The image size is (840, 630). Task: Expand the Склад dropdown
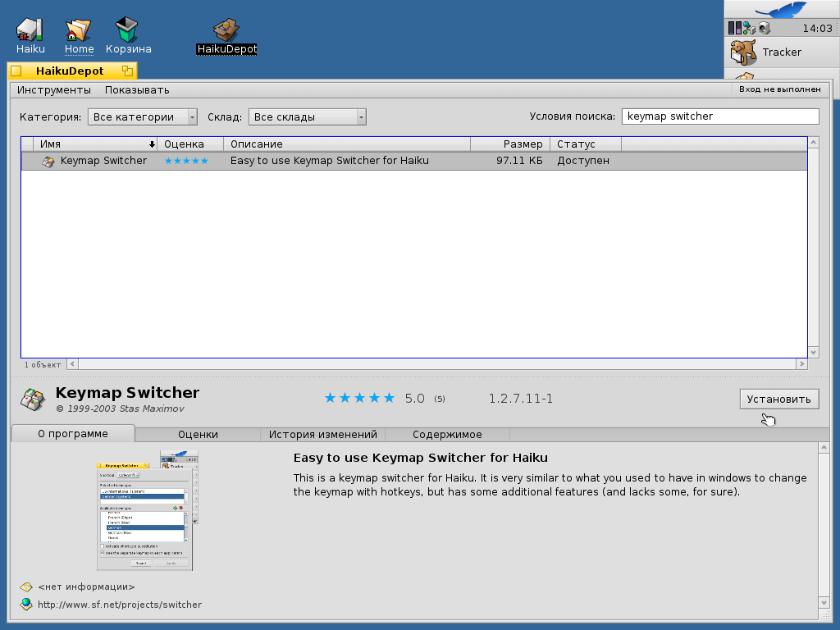307,116
